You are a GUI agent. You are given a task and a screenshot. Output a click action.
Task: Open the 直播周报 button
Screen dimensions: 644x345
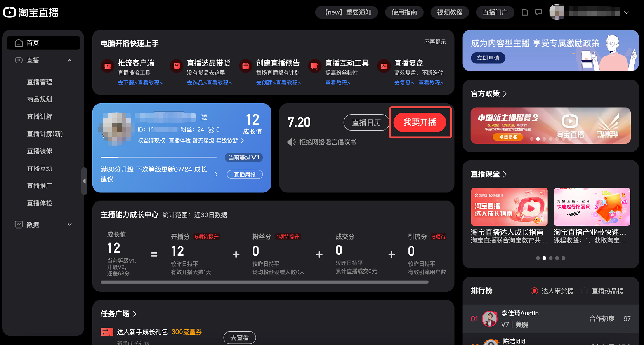245,175
